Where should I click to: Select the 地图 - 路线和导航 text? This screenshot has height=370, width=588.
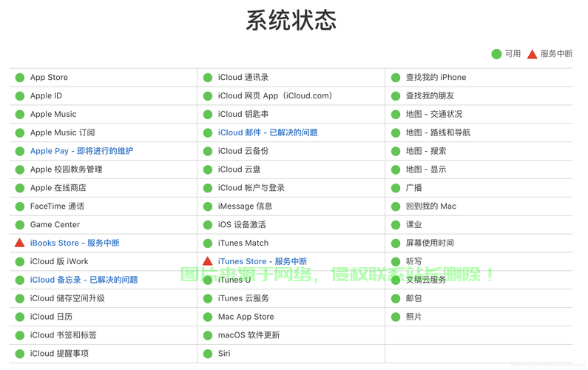coord(438,132)
